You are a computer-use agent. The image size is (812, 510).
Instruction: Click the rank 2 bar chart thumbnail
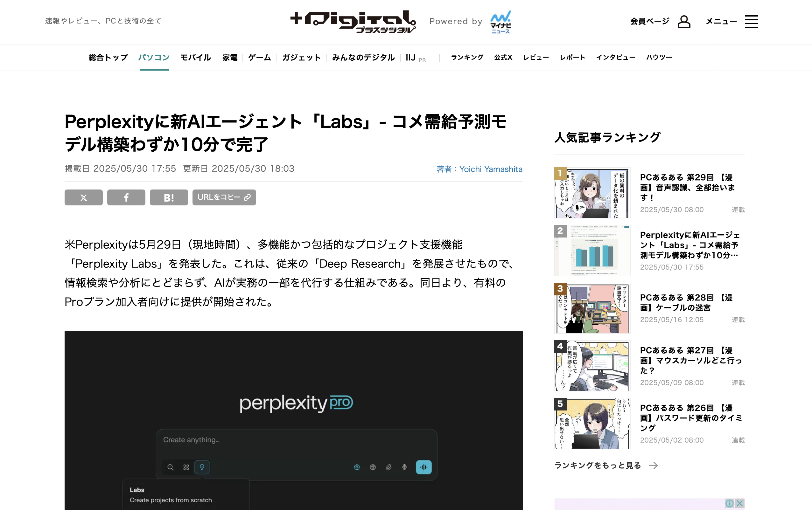pos(592,251)
